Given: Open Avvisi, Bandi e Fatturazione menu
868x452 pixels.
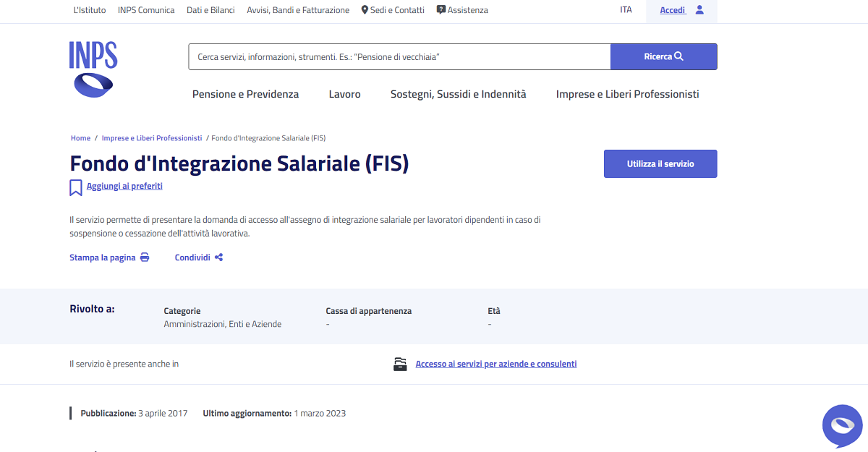Looking at the screenshot, I should pos(298,10).
